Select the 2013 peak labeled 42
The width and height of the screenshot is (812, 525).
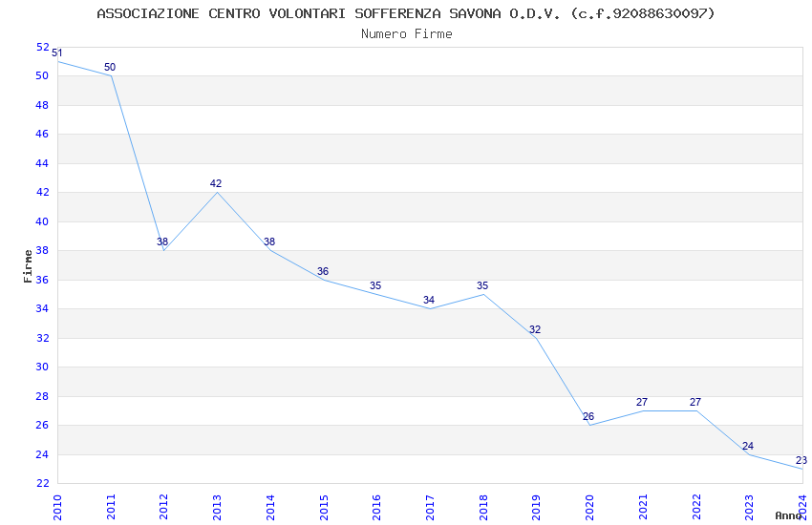[x=217, y=193]
